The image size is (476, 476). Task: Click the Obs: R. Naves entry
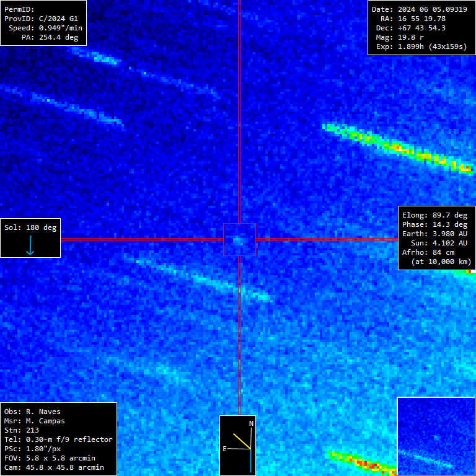(x=32, y=412)
